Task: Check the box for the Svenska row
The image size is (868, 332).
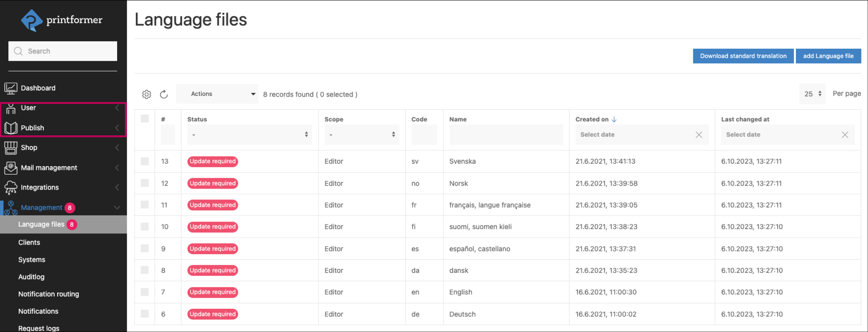Action: (145, 161)
